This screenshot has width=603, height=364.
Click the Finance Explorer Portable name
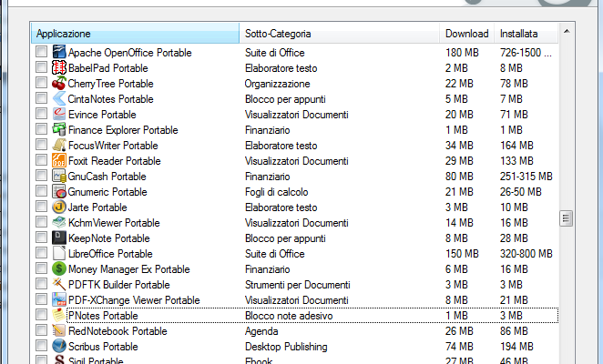coord(123,130)
